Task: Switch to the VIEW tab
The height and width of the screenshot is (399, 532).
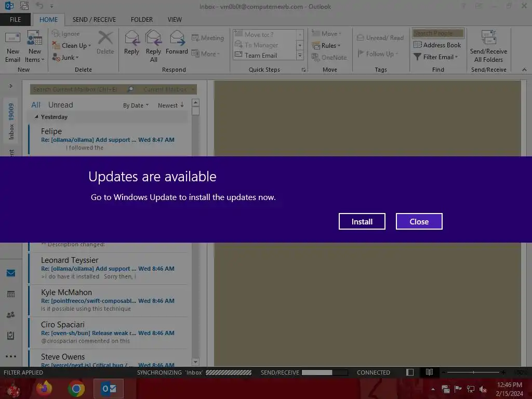Action: click(175, 19)
